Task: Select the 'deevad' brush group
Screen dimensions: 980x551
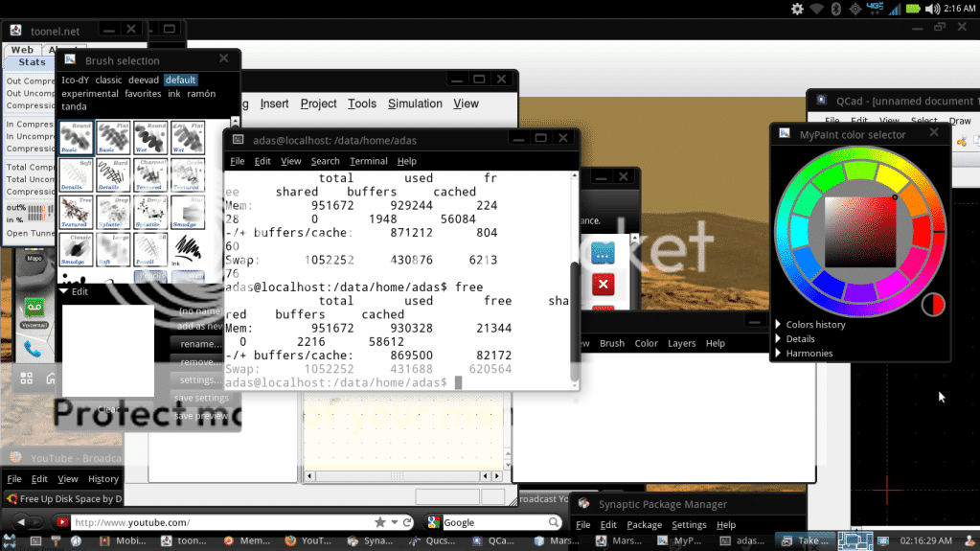Action: tap(144, 80)
